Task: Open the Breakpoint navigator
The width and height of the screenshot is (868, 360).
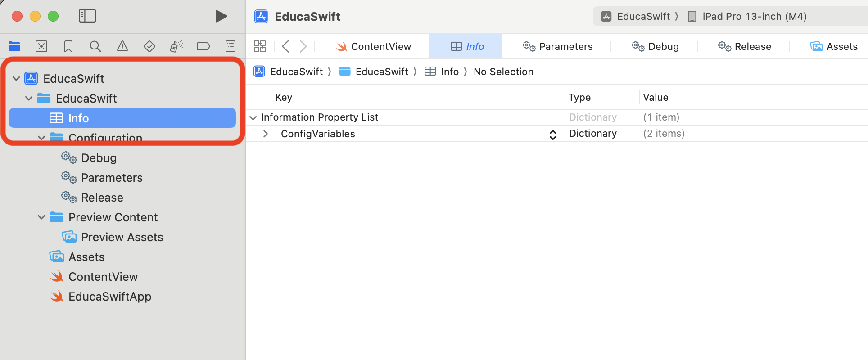Action: coord(203,46)
